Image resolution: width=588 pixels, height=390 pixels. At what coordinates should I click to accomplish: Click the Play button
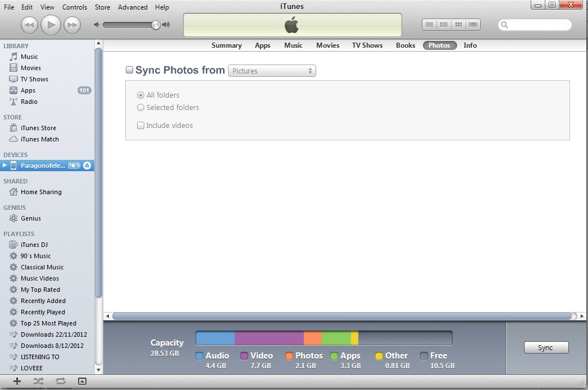[x=51, y=25]
